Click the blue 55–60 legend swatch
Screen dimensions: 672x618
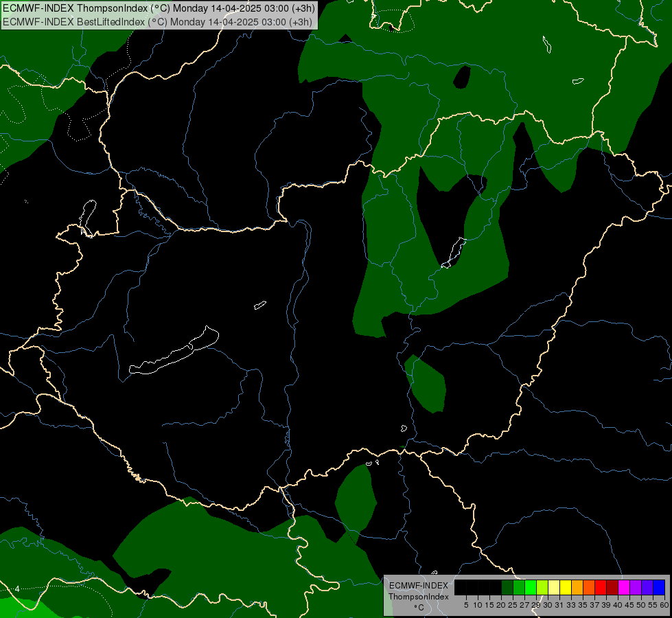(x=659, y=587)
